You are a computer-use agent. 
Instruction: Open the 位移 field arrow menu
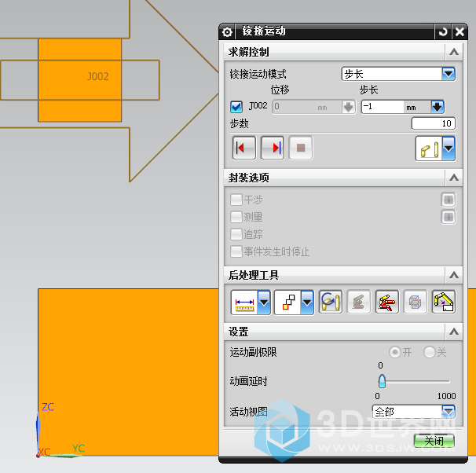349,107
